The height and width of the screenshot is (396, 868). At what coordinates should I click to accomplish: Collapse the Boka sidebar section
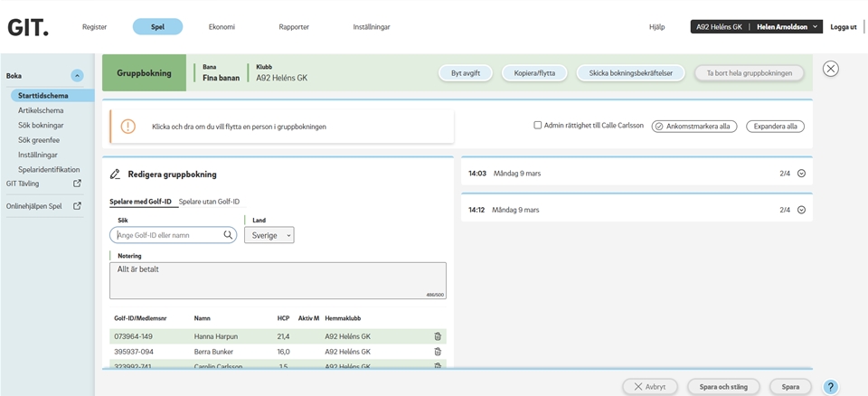(77, 76)
